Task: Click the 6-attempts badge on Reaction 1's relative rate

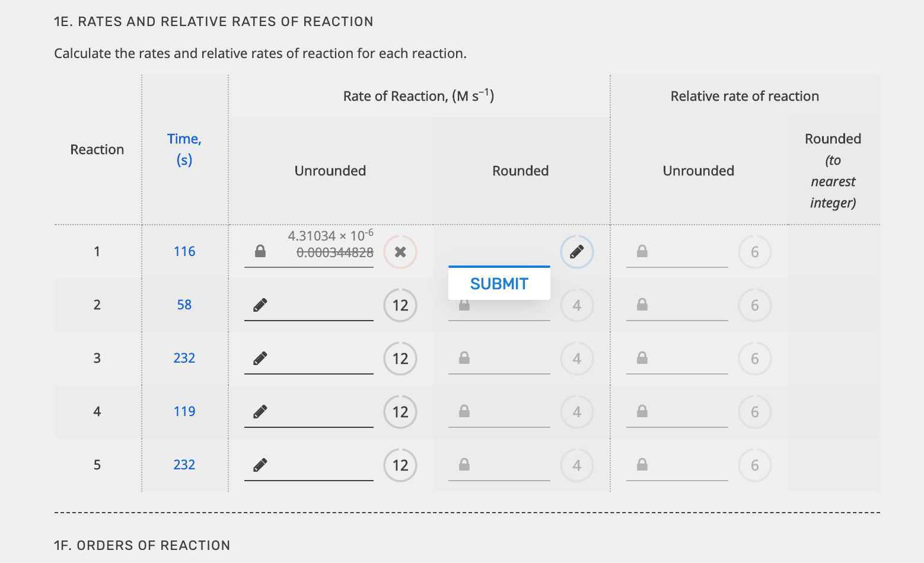Action: (x=754, y=252)
